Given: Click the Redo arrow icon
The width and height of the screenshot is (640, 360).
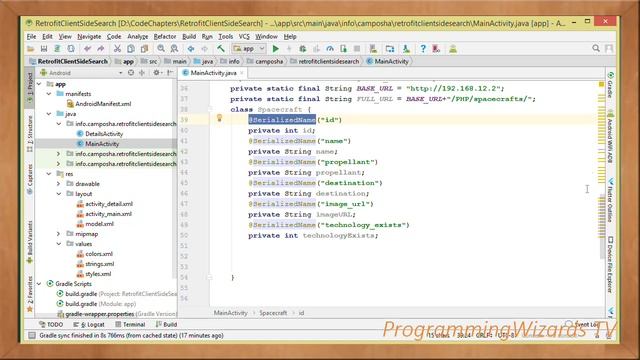Looking at the screenshot, I should (100, 49).
